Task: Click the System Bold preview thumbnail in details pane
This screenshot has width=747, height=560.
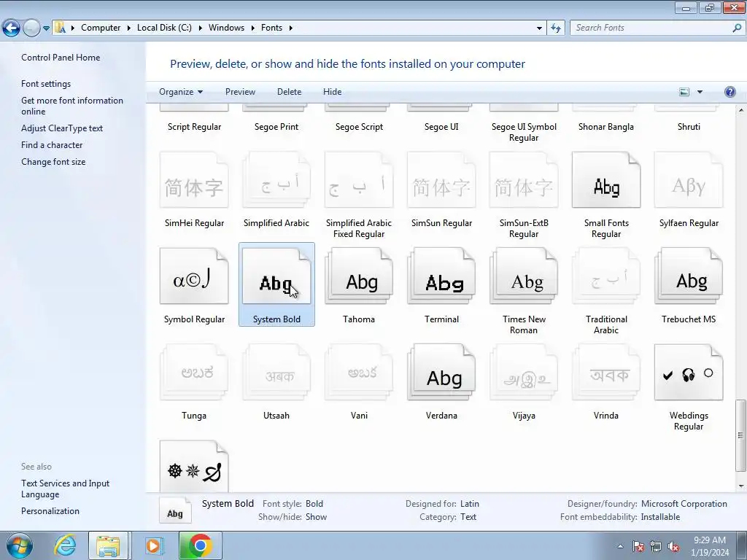Action: [175, 510]
